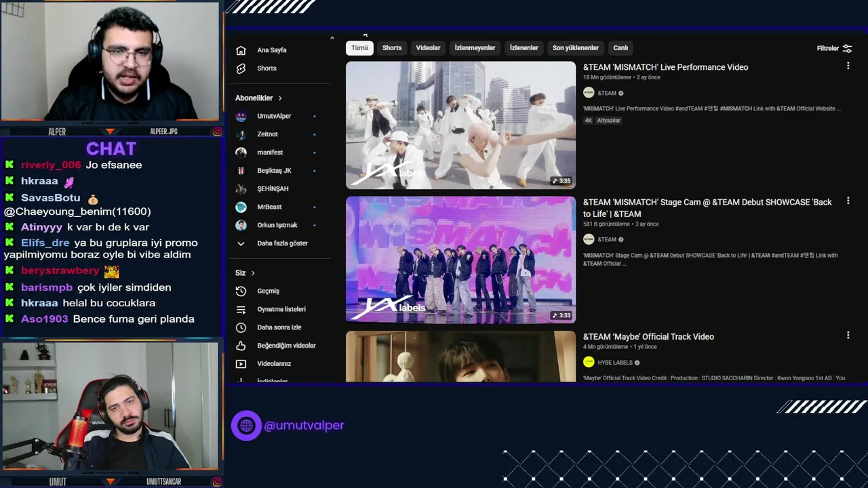Screen dimensions: 868x488
Task: Open the Beğendiğim videolar thumbs-up icon
Action: coord(241,346)
